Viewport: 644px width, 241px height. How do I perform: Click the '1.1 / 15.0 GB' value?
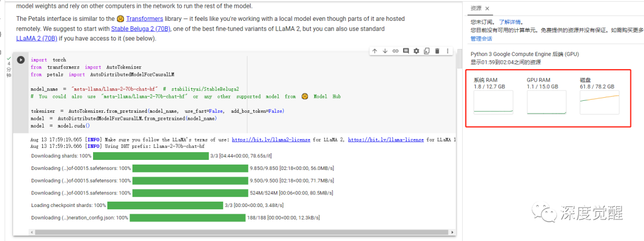(543, 86)
